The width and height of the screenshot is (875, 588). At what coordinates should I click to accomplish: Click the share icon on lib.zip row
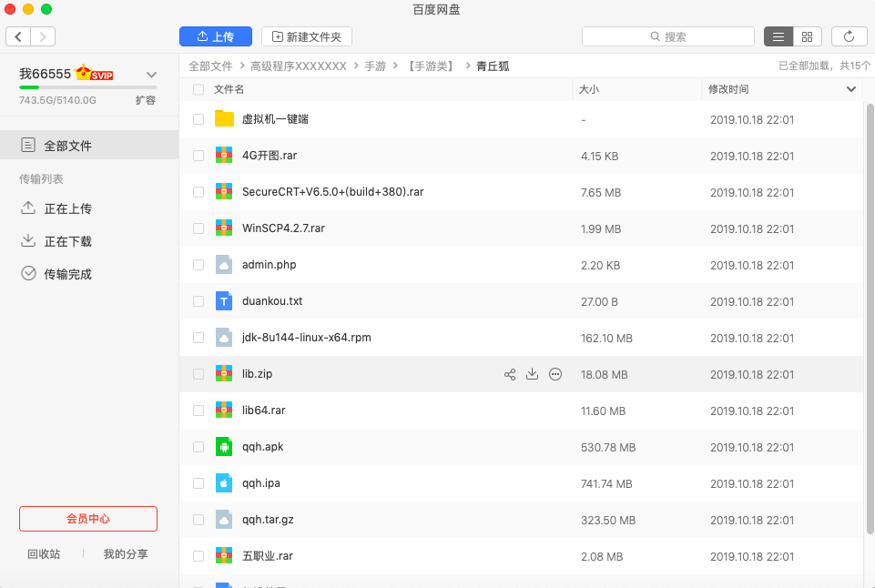click(x=510, y=374)
